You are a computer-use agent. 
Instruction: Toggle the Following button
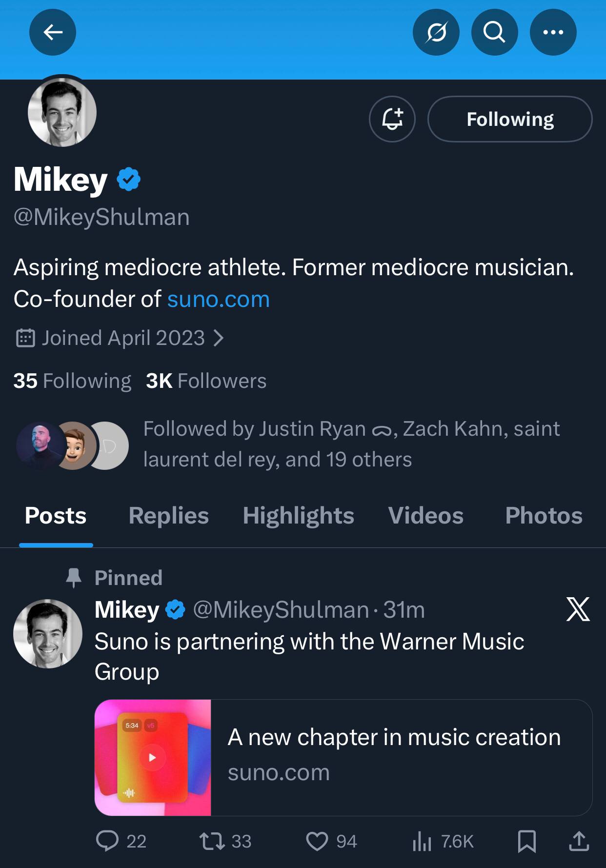[x=510, y=119]
